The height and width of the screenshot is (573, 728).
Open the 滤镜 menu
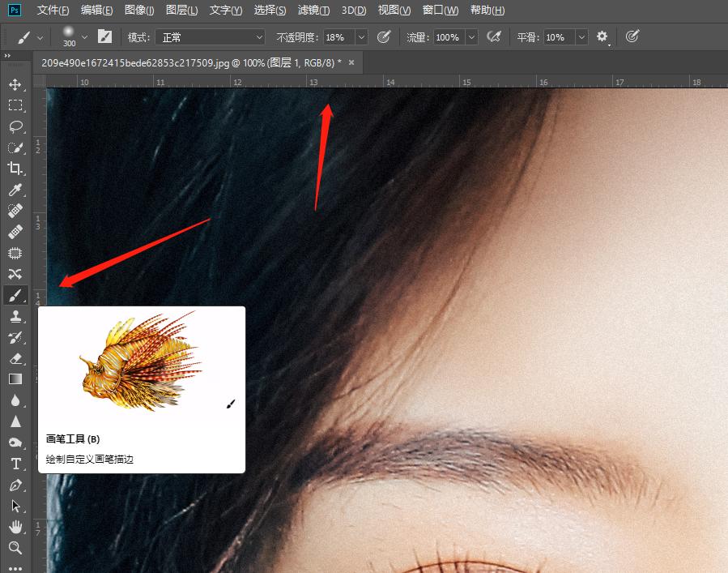(x=314, y=10)
